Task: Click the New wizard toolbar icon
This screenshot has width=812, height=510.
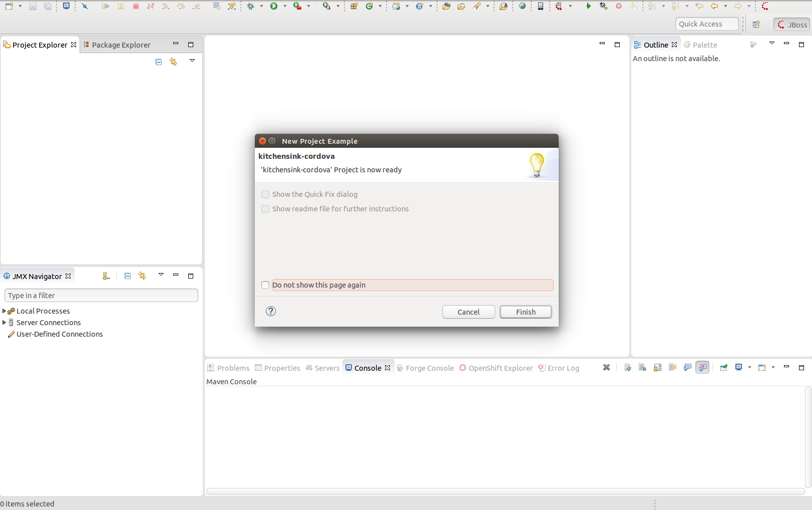Action: click(9, 7)
